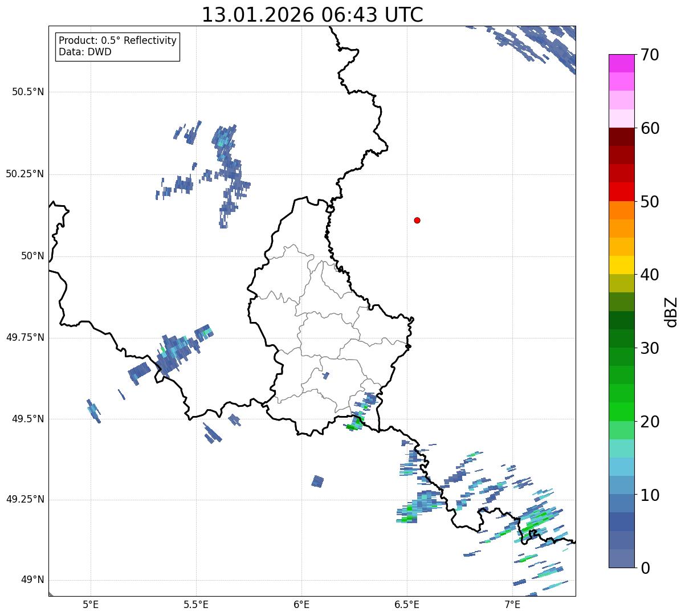Click the title "13.01.2026 06:43 UTC"
685x616 pixels.
[x=312, y=15]
